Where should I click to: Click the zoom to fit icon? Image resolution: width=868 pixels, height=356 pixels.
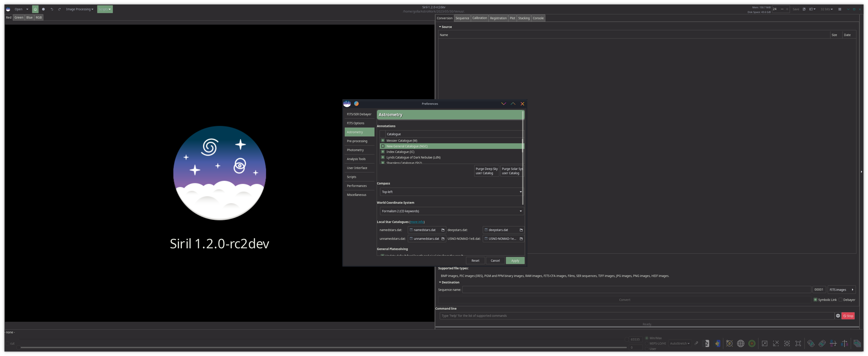pos(787,343)
